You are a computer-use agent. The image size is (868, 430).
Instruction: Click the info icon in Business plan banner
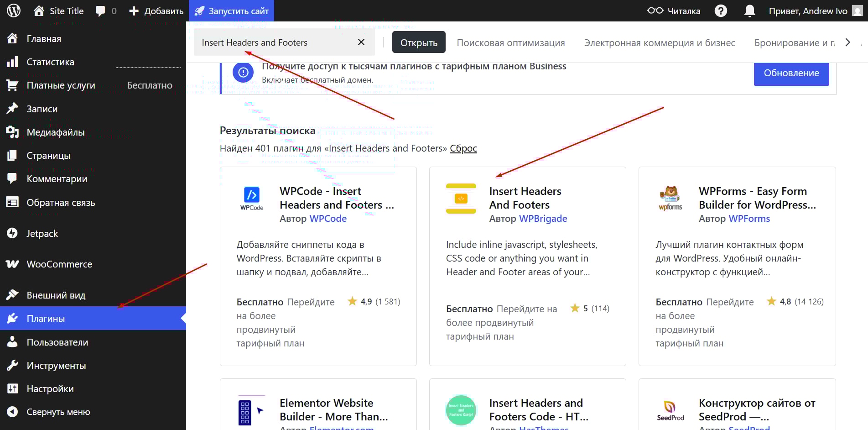[x=243, y=72]
